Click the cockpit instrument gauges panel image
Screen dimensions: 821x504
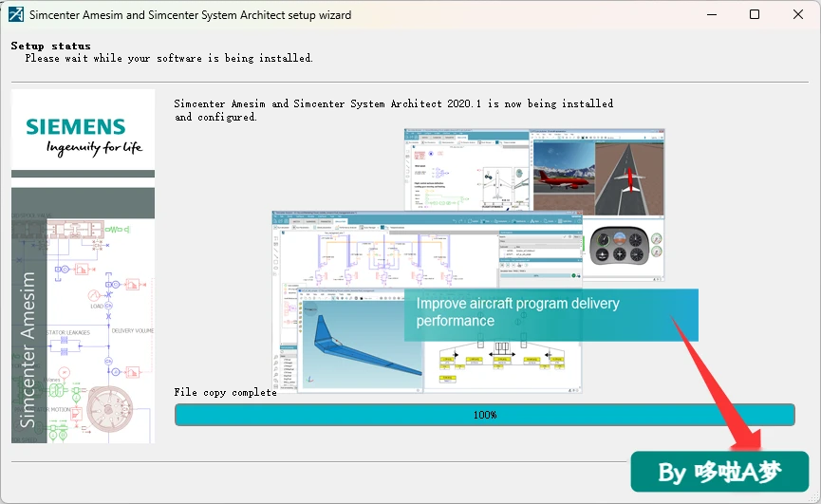(x=620, y=246)
